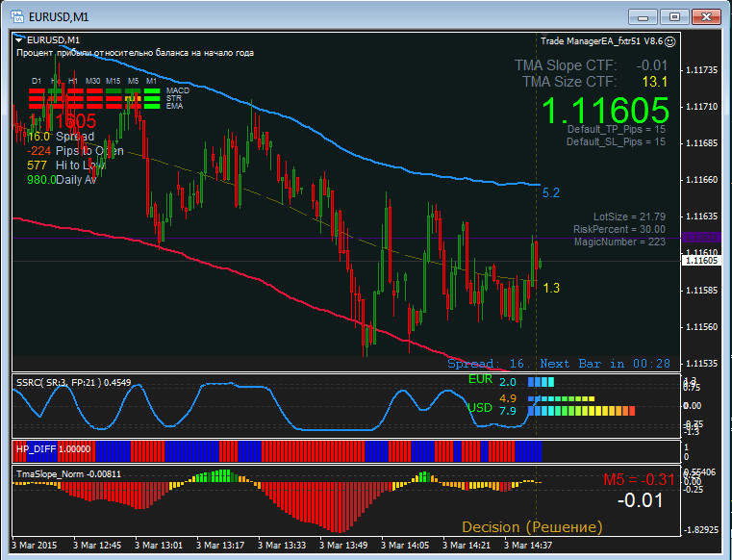Click the purple horizontal line price tag
732x560 pixels.
[x=701, y=238]
